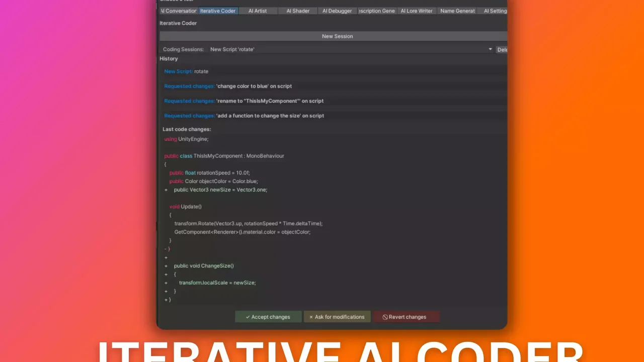Image resolution: width=644 pixels, height=362 pixels.
Task: Click the 'Iterative Coder' section heading
Action: pyautogui.click(x=178, y=23)
